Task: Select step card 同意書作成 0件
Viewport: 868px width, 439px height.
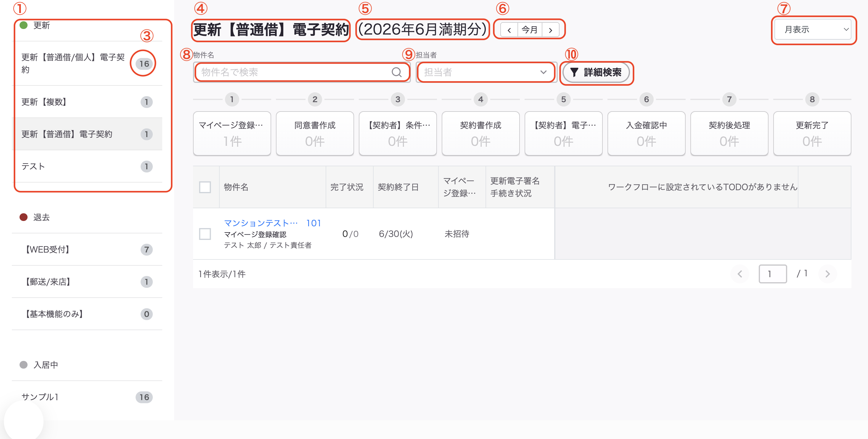Action: pos(315,134)
